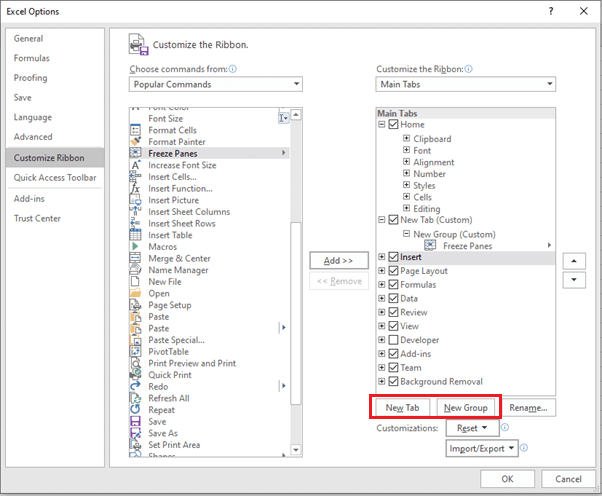Viewport: 602px width, 496px height.
Task: Click the Help question mark button
Action: coord(551,11)
